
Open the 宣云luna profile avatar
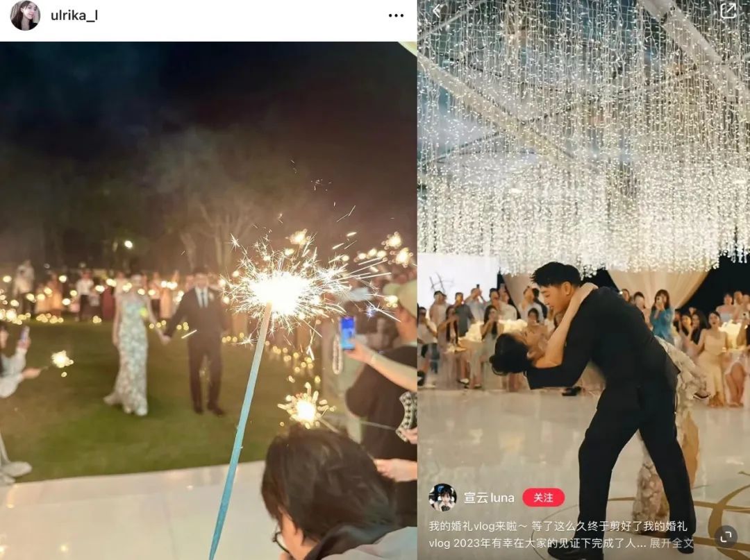[x=442, y=498]
